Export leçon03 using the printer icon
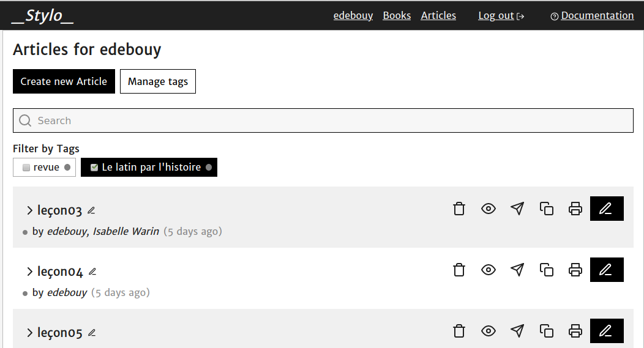 point(575,209)
